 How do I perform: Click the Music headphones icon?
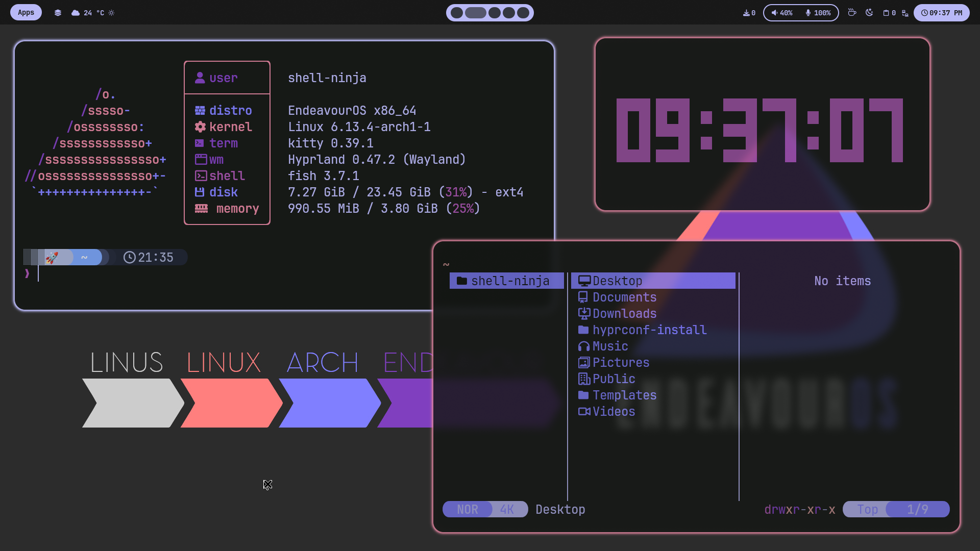[x=584, y=346]
